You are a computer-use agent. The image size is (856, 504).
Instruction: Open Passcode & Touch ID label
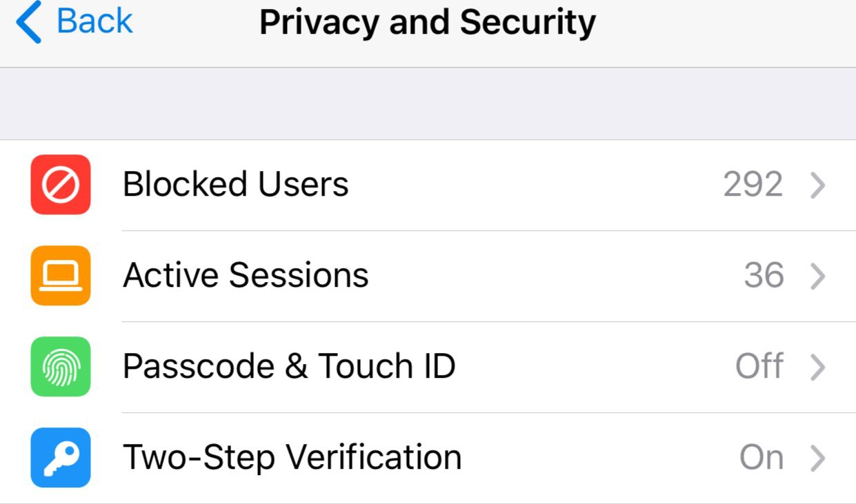pos(289,367)
